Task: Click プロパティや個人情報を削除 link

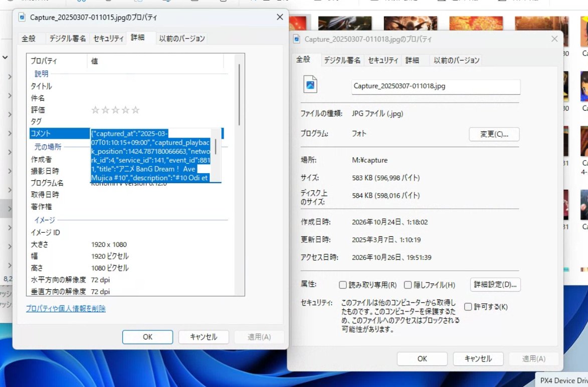Action: click(66, 308)
